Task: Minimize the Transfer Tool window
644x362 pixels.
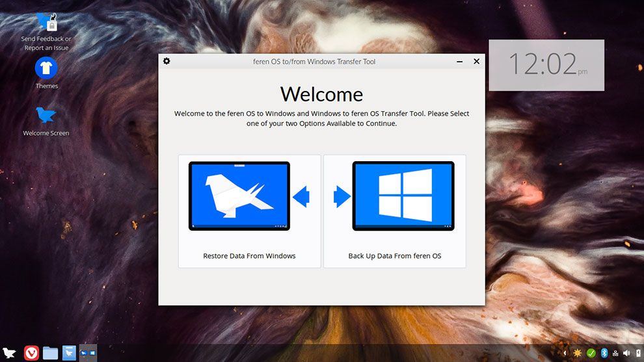Action: (460, 62)
